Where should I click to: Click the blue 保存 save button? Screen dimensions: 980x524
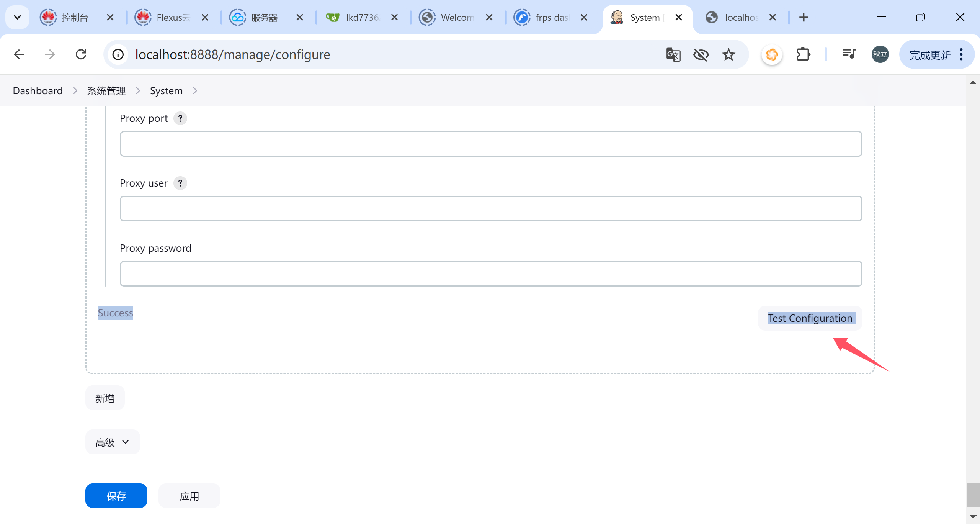click(116, 496)
